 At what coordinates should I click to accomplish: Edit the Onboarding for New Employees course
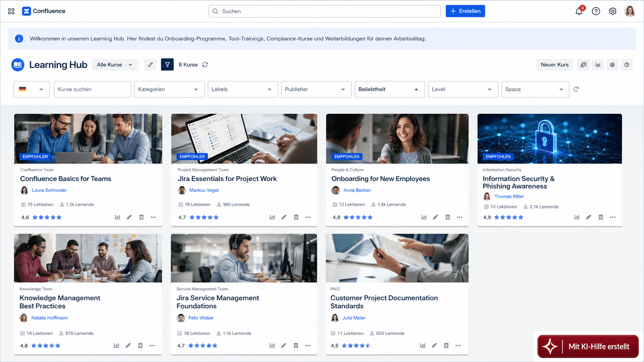[435, 217]
